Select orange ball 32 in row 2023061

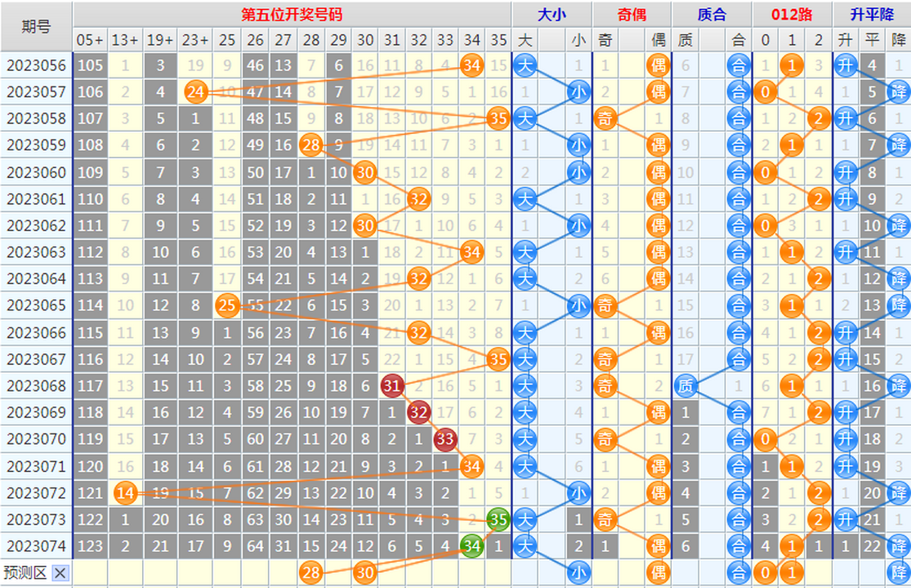pyautogui.click(x=418, y=199)
